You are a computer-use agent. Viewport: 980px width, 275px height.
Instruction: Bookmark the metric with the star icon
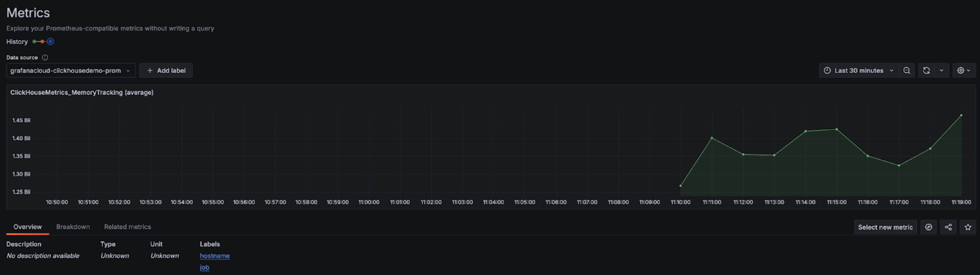tap(968, 227)
